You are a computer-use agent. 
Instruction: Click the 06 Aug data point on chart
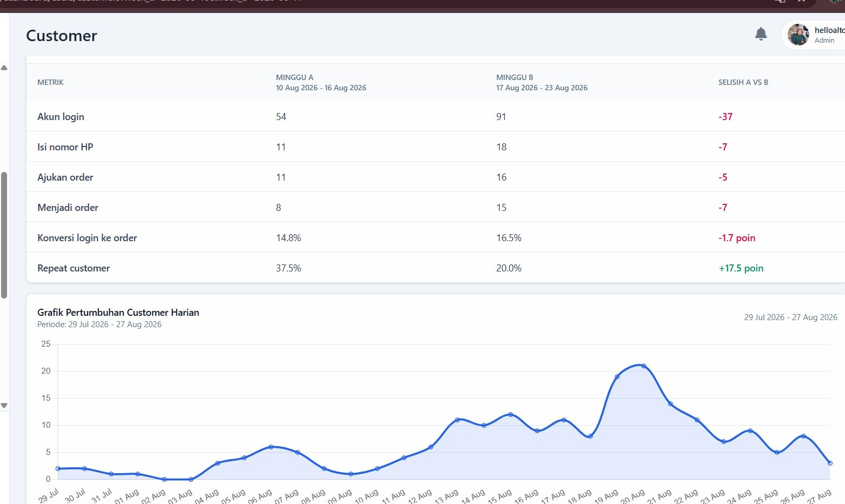click(x=270, y=447)
